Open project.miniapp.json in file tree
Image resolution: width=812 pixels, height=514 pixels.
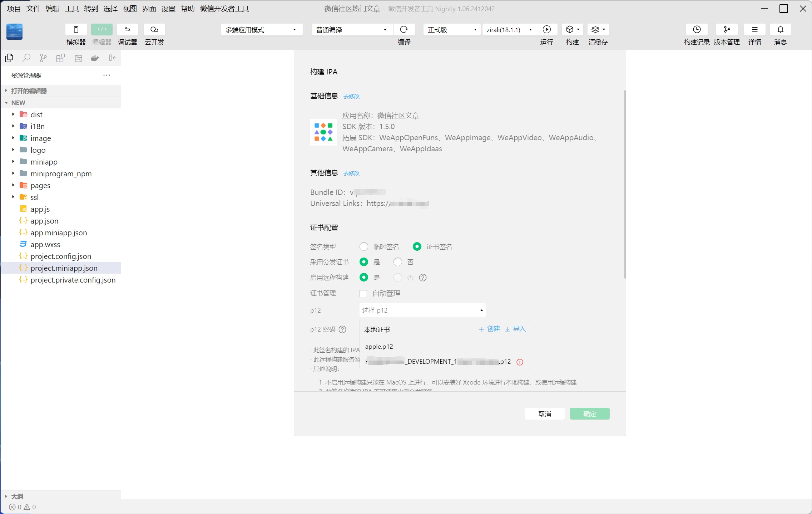61,268
